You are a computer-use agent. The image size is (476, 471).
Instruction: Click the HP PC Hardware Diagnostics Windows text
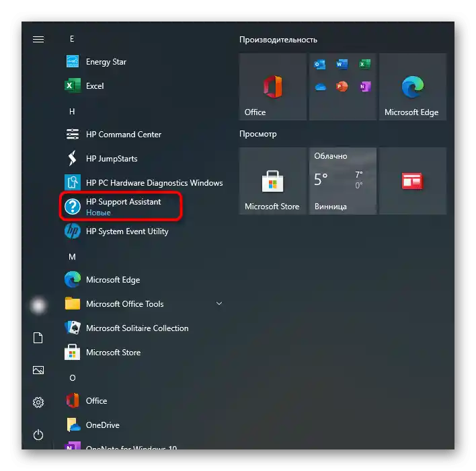[x=154, y=182]
